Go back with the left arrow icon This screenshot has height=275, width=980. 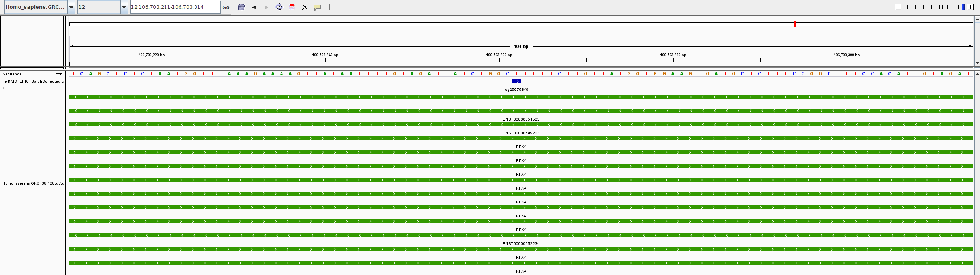tap(254, 7)
